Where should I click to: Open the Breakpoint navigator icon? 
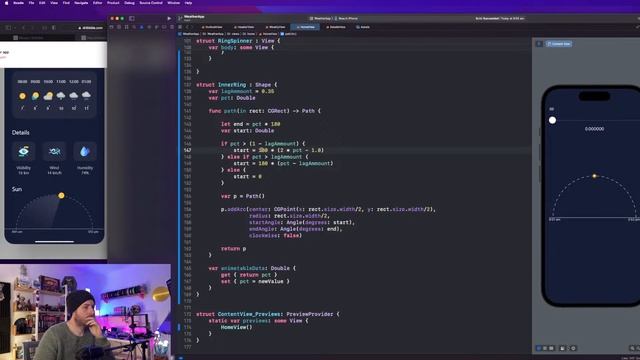[164, 27]
